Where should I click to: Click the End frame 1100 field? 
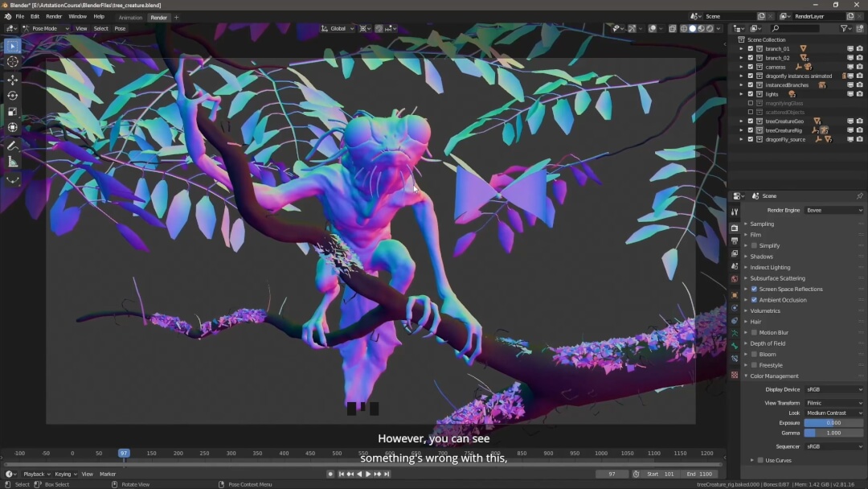700,474
